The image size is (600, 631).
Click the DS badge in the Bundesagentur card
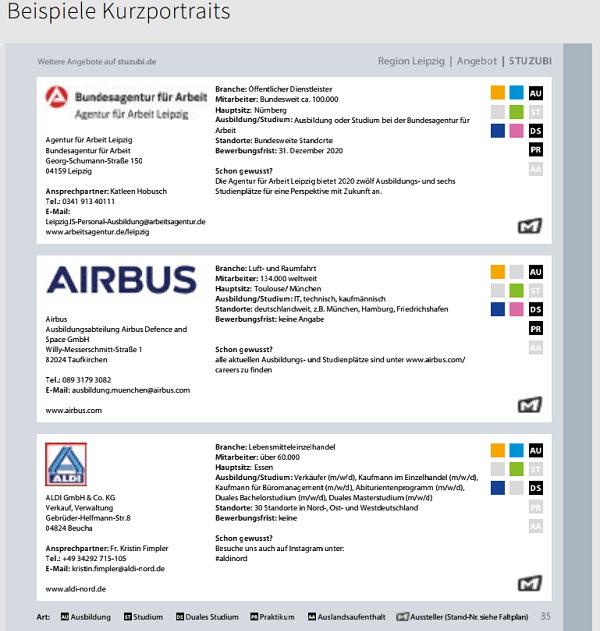point(536,131)
